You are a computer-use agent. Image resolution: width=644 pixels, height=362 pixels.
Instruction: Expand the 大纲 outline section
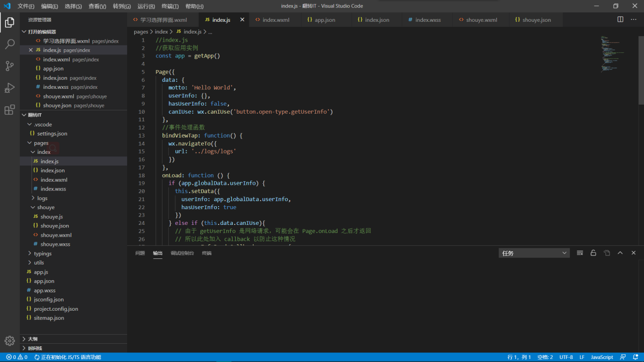pos(74,339)
